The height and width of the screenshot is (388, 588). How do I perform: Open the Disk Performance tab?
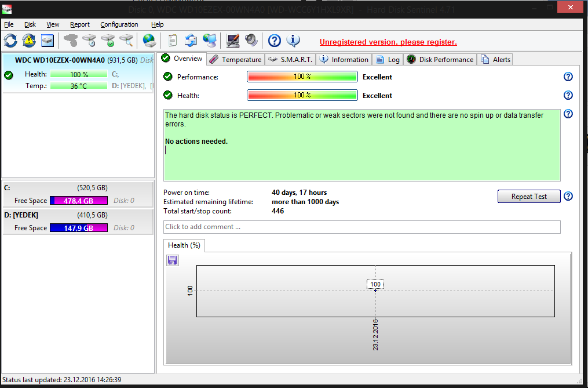pos(440,59)
